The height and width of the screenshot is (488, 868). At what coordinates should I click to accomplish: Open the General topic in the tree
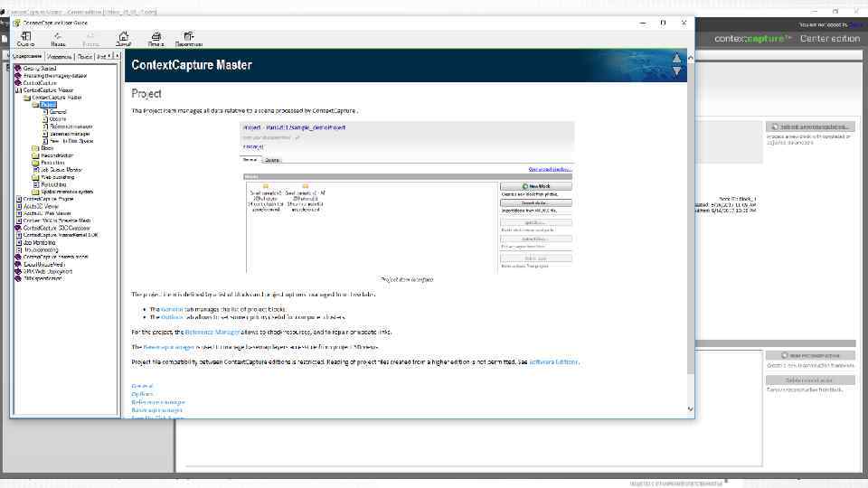58,112
